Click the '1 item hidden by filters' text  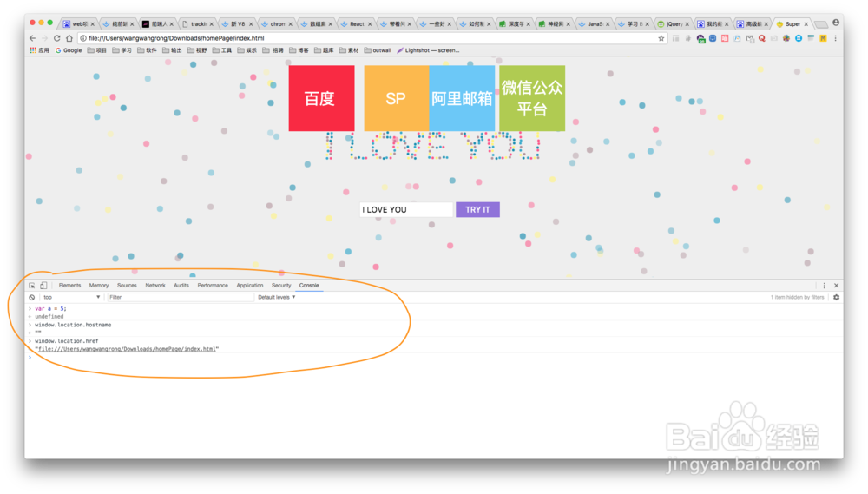click(x=797, y=298)
